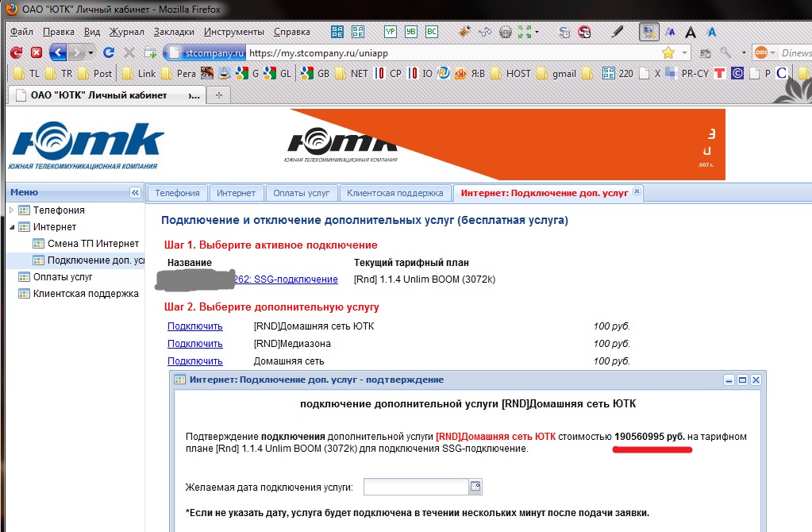
Task: Open the dropdown arrow beside the key icon
Action: tap(744, 52)
